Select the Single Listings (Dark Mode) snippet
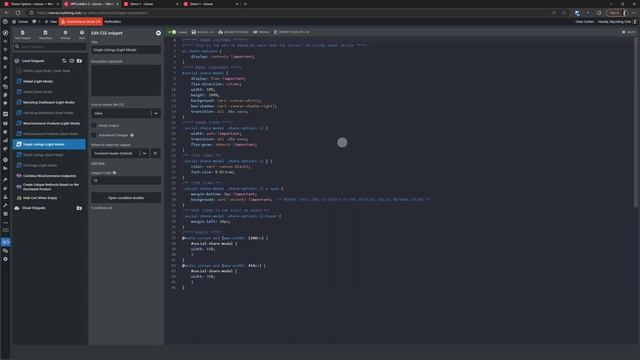 [x=50, y=155]
